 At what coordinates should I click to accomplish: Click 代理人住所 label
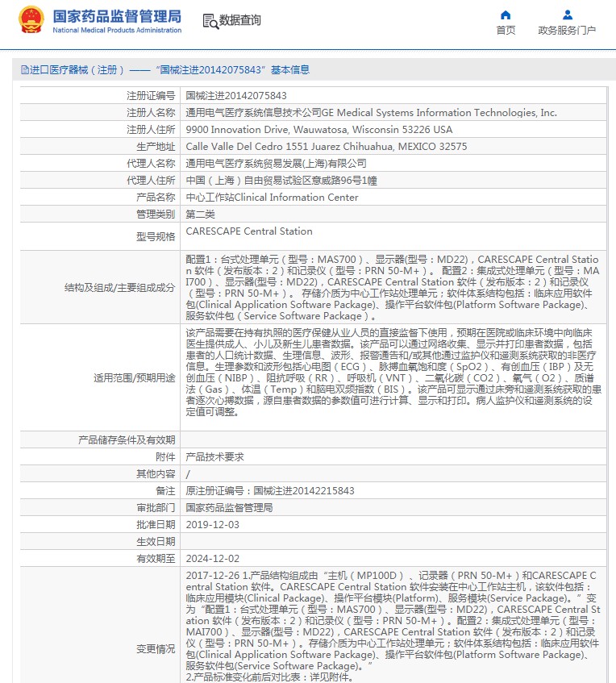[x=151, y=181]
